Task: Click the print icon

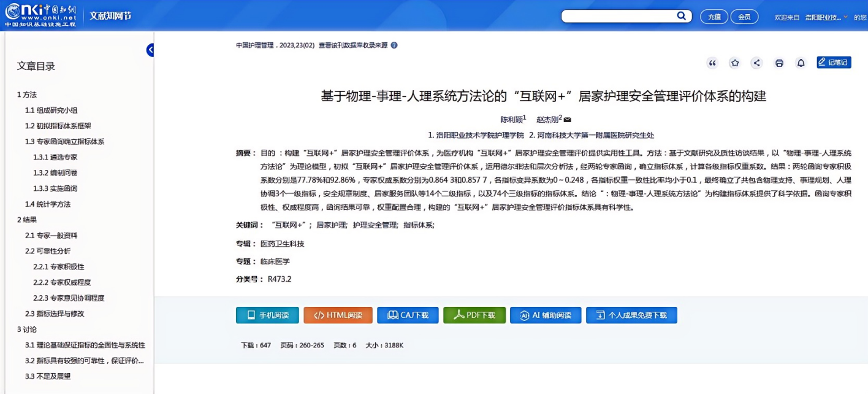Action: coord(779,63)
